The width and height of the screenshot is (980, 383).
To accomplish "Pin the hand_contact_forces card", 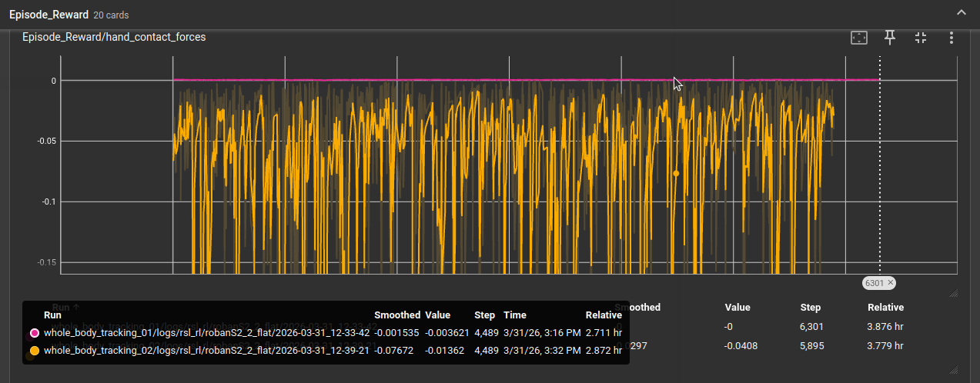I will point(890,38).
